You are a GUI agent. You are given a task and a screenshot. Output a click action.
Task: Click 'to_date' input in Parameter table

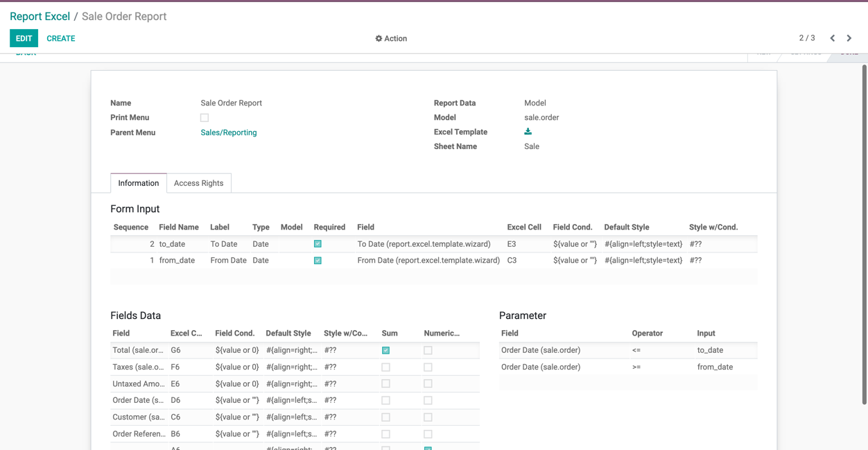click(710, 350)
